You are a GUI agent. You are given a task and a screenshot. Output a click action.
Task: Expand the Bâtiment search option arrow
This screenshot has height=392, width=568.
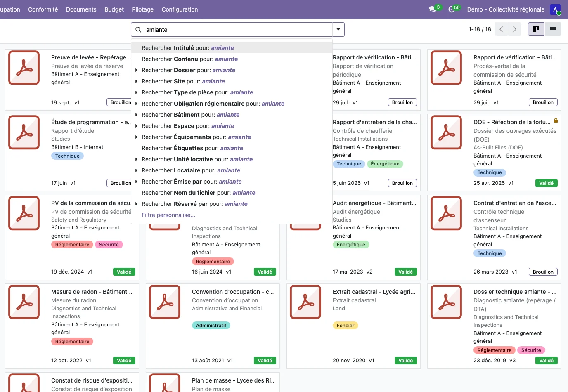pyautogui.click(x=136, y=115)
